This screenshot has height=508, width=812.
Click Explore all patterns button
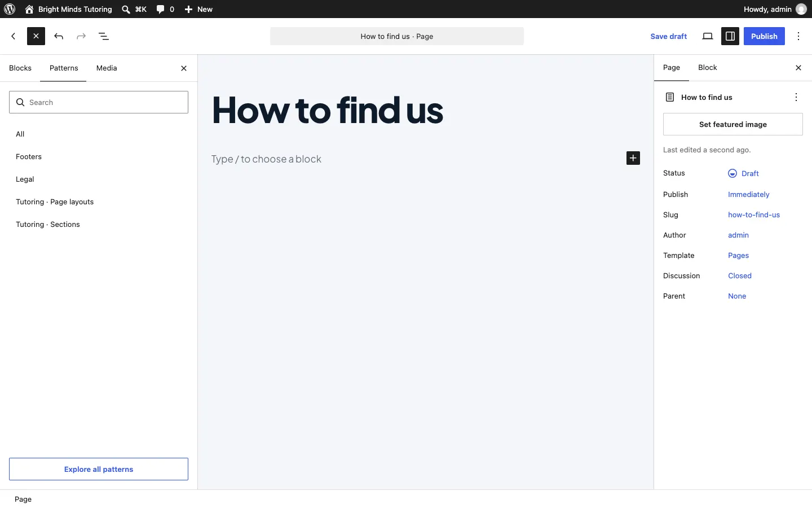click(99, 469)
